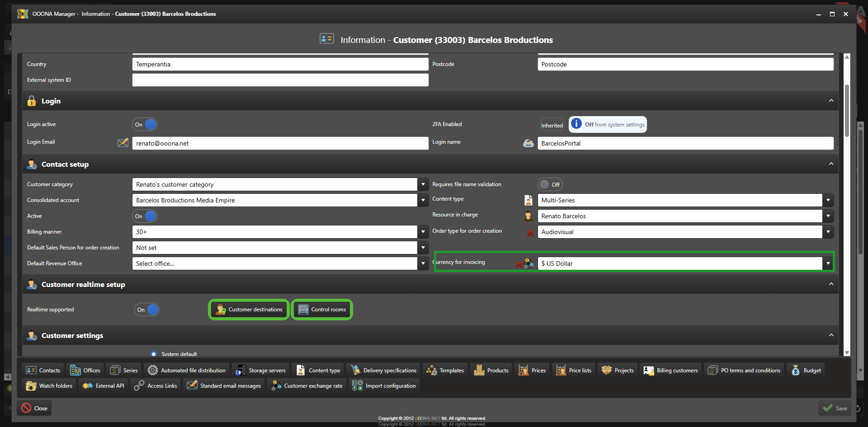Click the External system ID field
Image resolution: width=868 pixels, height=427 pixels.
coord(280,80)
